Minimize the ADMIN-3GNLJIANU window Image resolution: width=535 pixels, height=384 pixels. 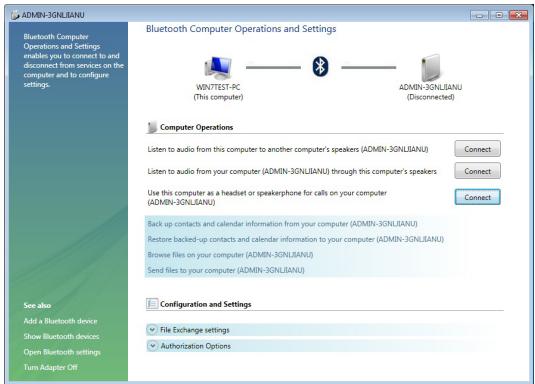click(479, 15)
